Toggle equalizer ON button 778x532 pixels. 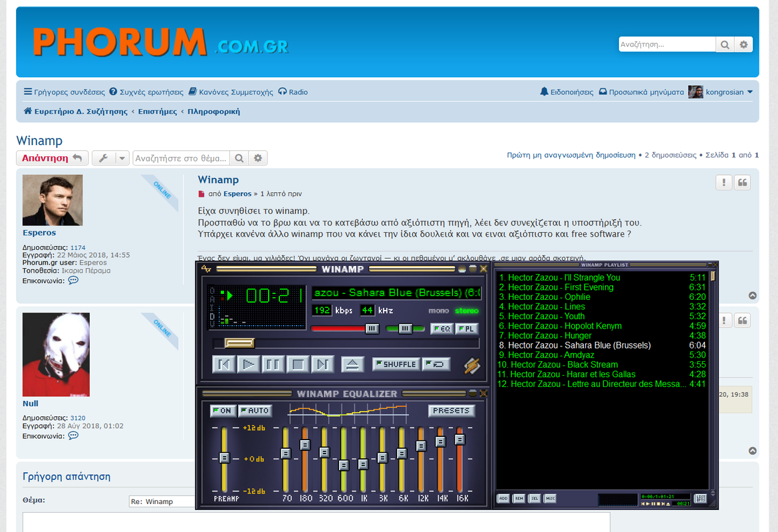pos(222,410)
